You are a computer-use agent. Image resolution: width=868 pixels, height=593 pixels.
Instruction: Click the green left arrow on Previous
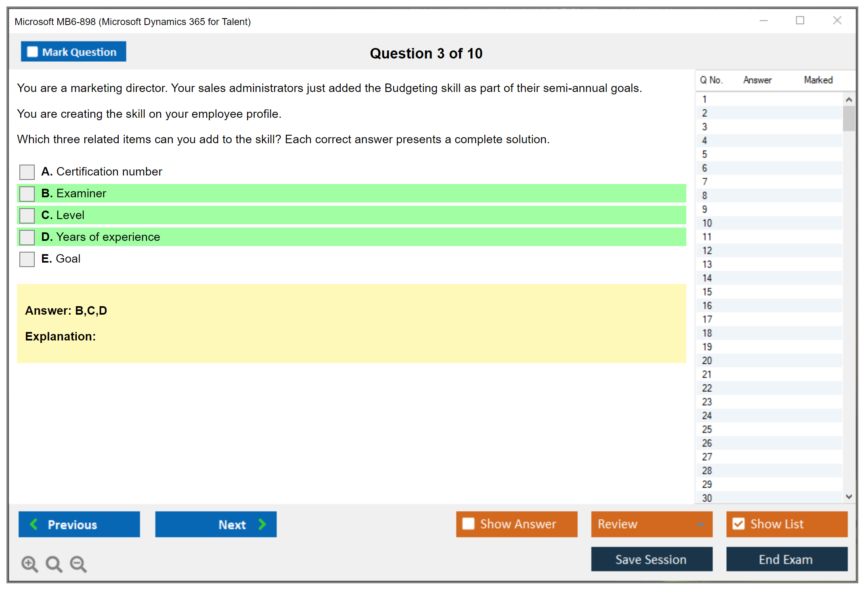pyautogui.click(x=34, y=524)
